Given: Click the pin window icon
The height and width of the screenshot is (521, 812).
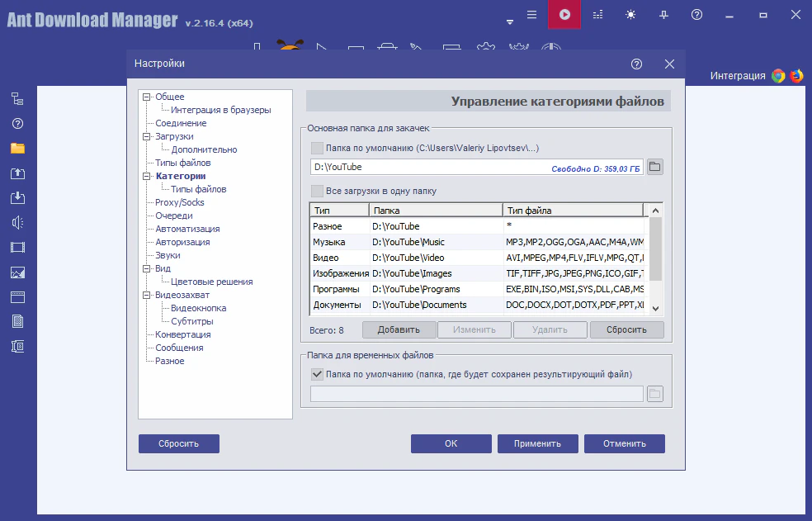Looking at the screenshot, I should (x=664, y=15).
